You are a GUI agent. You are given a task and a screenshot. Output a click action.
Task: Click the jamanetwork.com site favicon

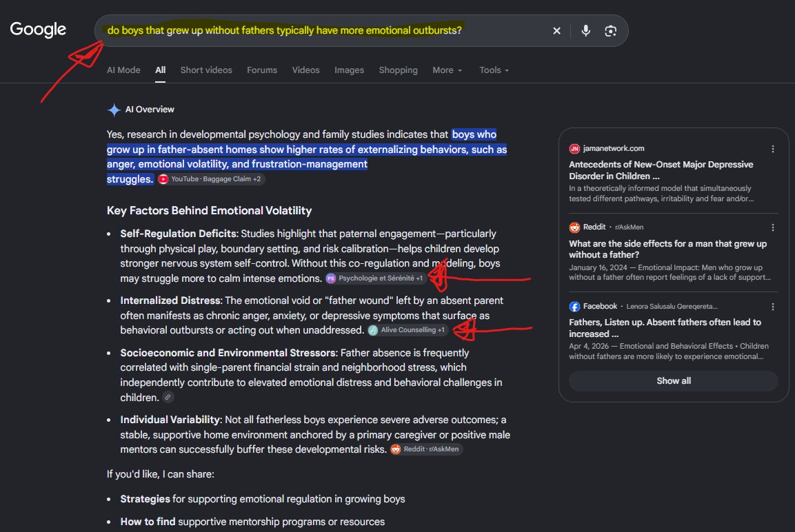(x=574, y=148)
